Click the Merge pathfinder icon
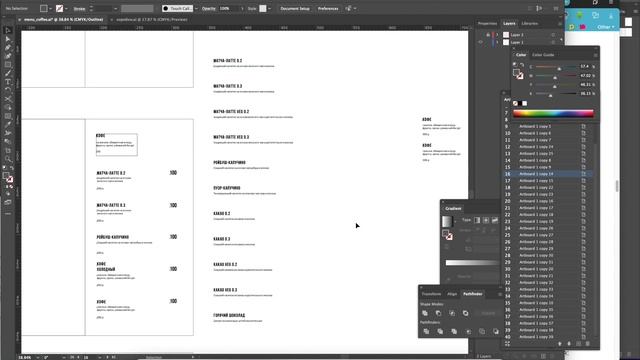This screenshot has width=640, height=360. click(454, 331)
